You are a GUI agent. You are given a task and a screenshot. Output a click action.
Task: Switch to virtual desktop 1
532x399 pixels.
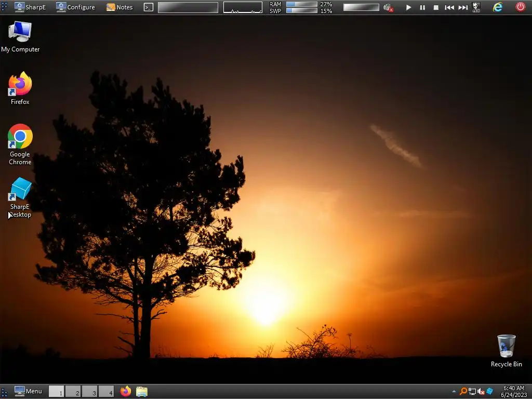coord(56,391)
